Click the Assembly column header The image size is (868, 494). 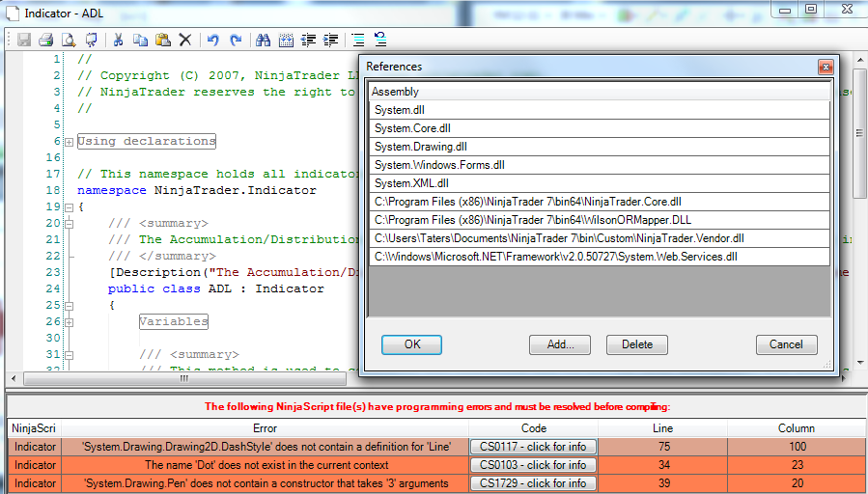click(600, 92)
